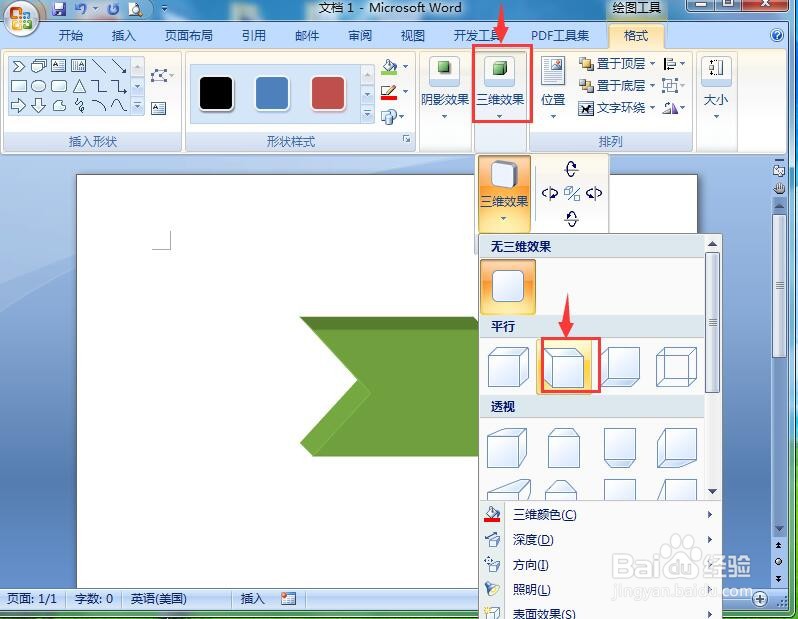Image resolution: width=798 pixels, height=619 pixels.
Task: Redo action in quick access toolbar
Action: pyautogui.click(x=113, y=9)
